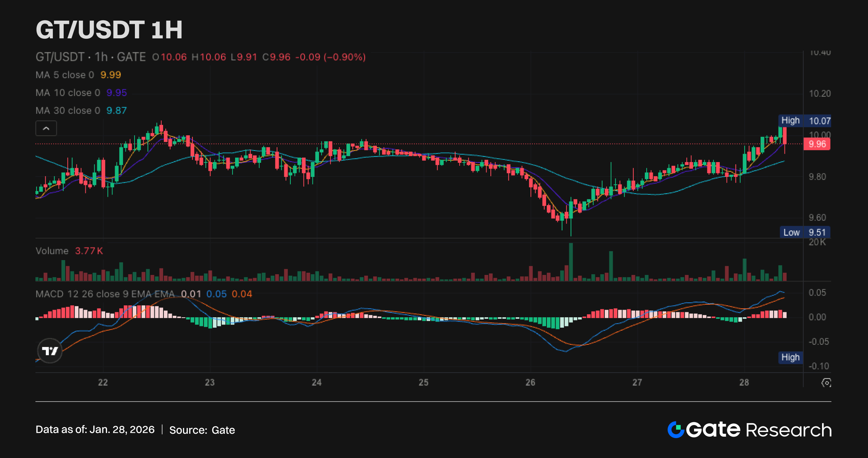Screen dimensions: 868x458
Task: Toggle the MA 5 close indicator legend
Action: 65,75
